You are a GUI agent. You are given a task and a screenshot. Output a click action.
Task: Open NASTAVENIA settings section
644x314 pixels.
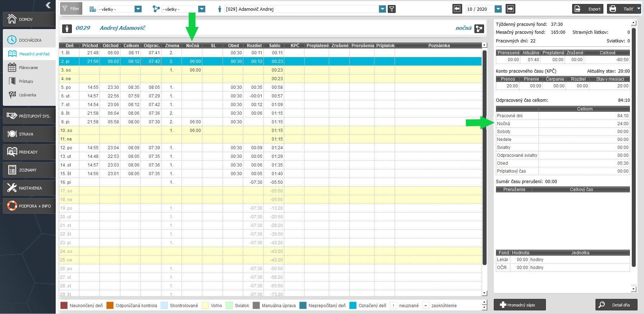pos(29,188)
